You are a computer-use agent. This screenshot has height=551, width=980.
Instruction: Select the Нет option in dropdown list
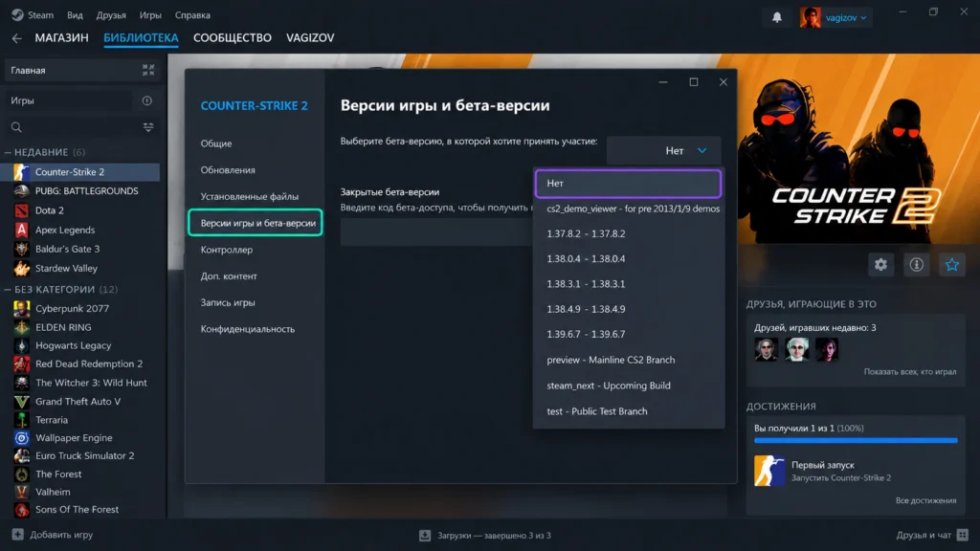[x=628, y=184]
